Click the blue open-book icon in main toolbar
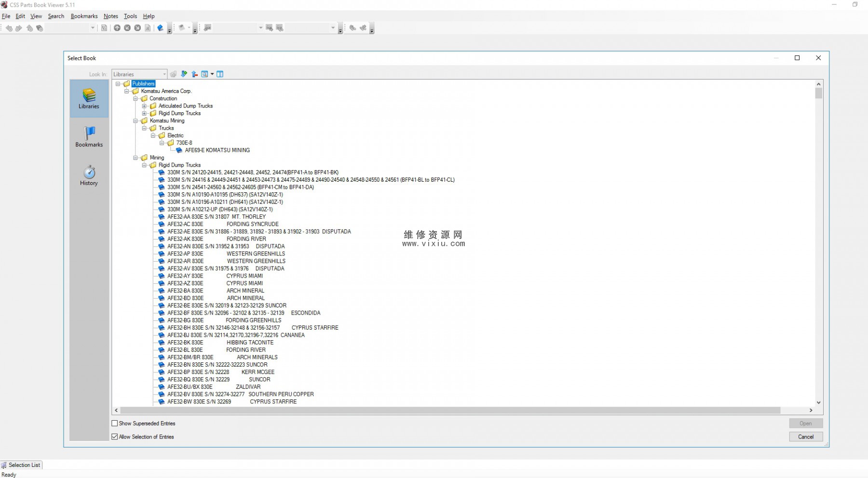This screenshot has width=868, height=478. pyautogui.click(x=161, y=28)
